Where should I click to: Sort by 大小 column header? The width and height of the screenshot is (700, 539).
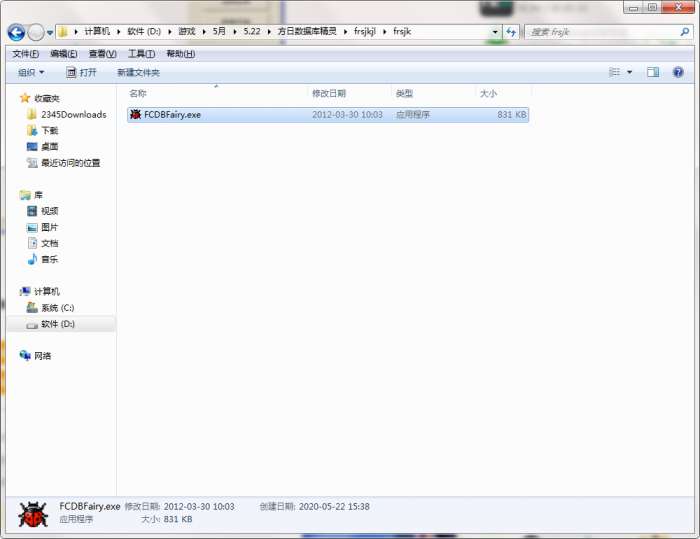pyautogui.click(x=488, y=93)
